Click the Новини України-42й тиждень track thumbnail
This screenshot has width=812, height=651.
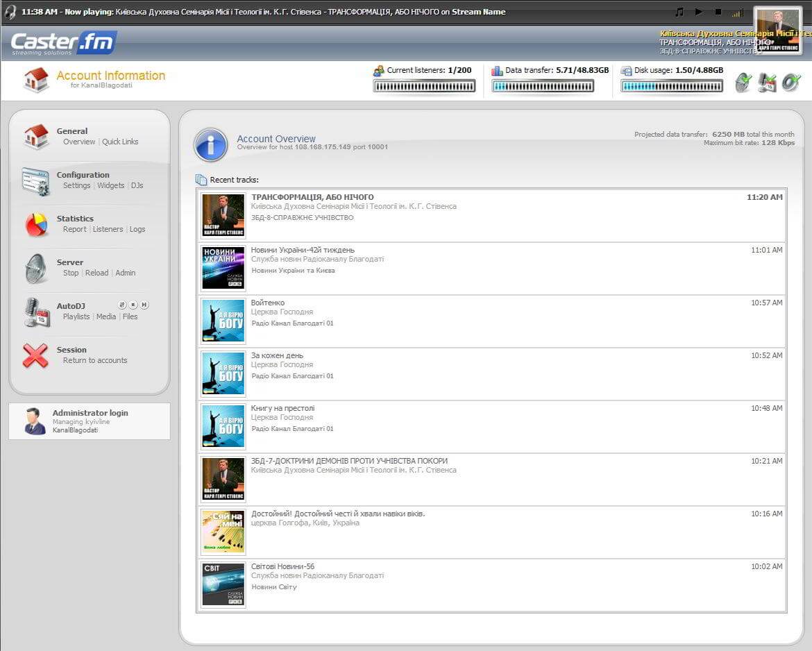click(x=223, y=268)
